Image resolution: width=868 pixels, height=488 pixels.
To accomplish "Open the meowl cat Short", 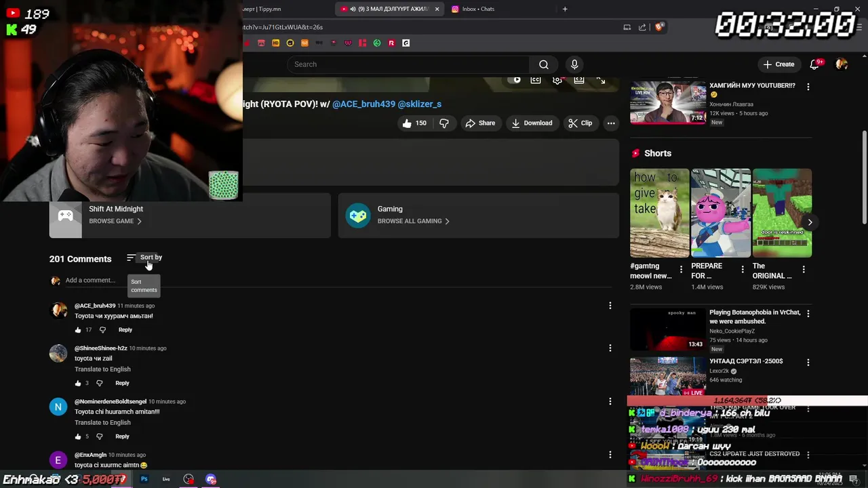I will pyautogui.click(x=659, y=213).
